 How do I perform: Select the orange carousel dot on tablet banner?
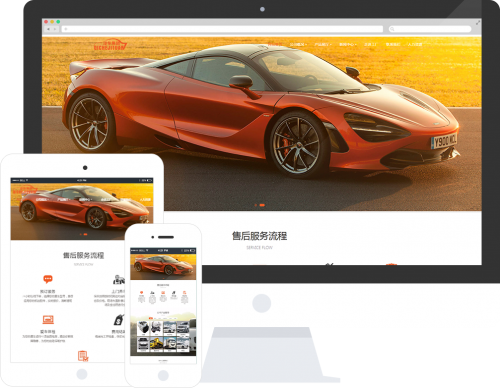pyautogui.click(x=85, y=234)
